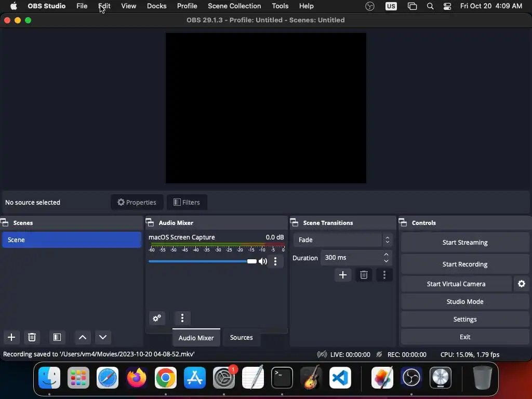Open transition properties three-dot menu

point(384,275)
